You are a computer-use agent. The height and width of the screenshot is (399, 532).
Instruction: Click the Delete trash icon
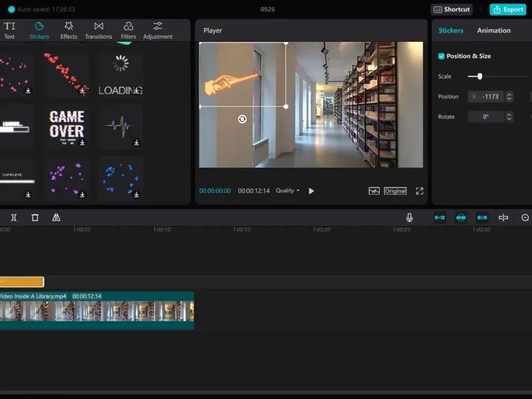pos(35,217)
